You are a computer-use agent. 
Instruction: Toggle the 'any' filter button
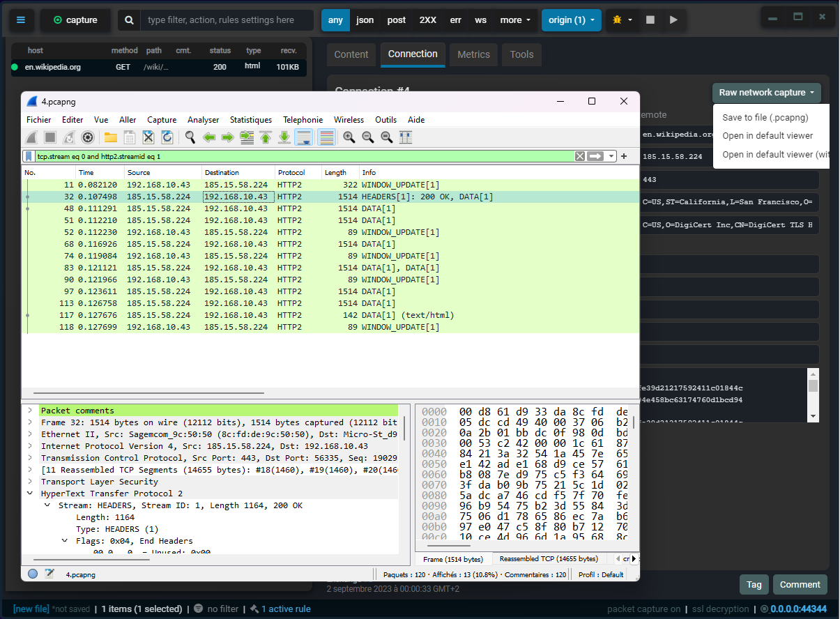coord(335,20)
